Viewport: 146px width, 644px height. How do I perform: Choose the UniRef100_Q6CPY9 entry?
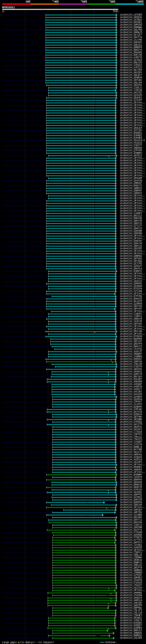pyautogui.click(x=131, y=567)
